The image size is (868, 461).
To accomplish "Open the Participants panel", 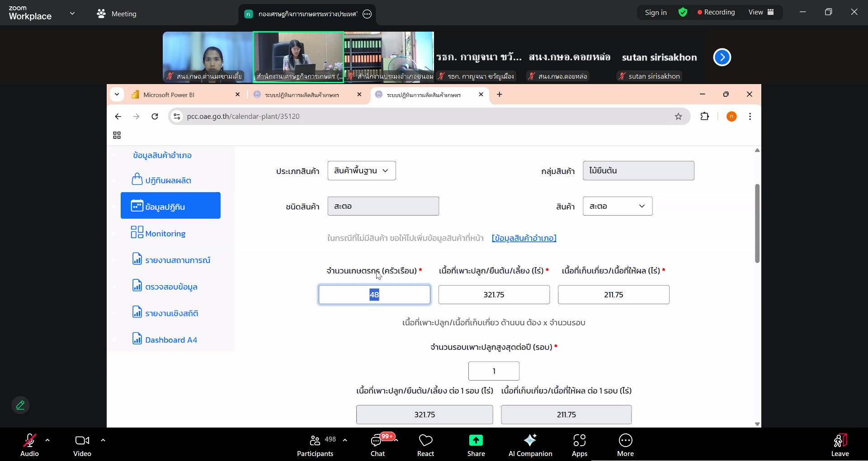I will (x=315, y=445).
